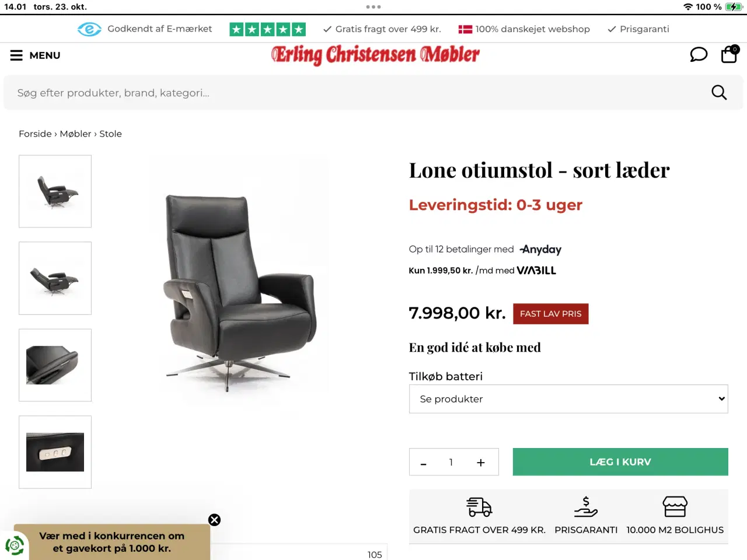Click the product search input field
The height and width of the screenshot is (560, 747).
(356, 93)
